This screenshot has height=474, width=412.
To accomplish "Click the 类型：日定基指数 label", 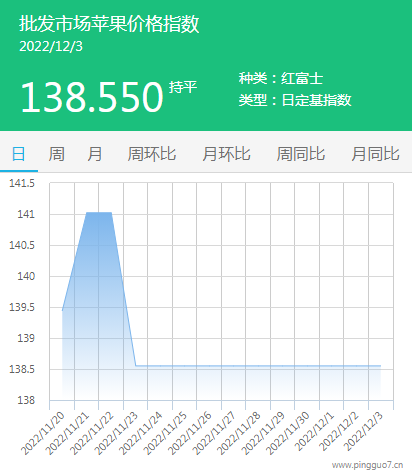I will click(x=295, y=100).
